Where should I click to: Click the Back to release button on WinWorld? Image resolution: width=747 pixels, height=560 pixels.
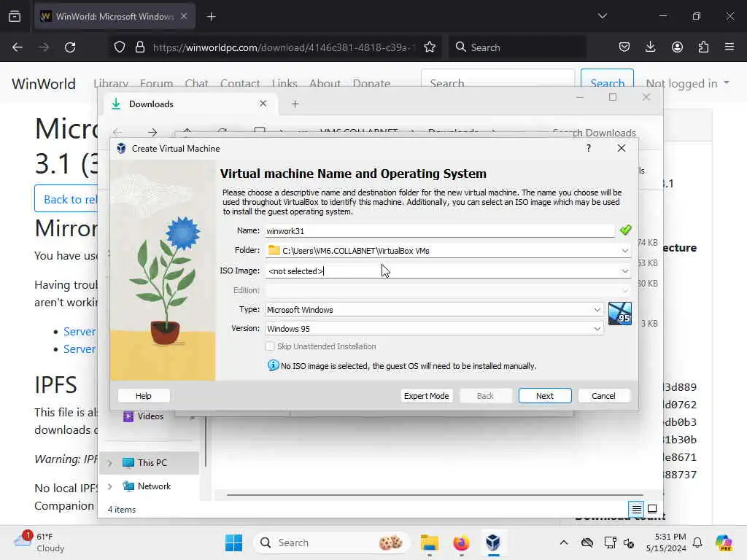point(66,198)
